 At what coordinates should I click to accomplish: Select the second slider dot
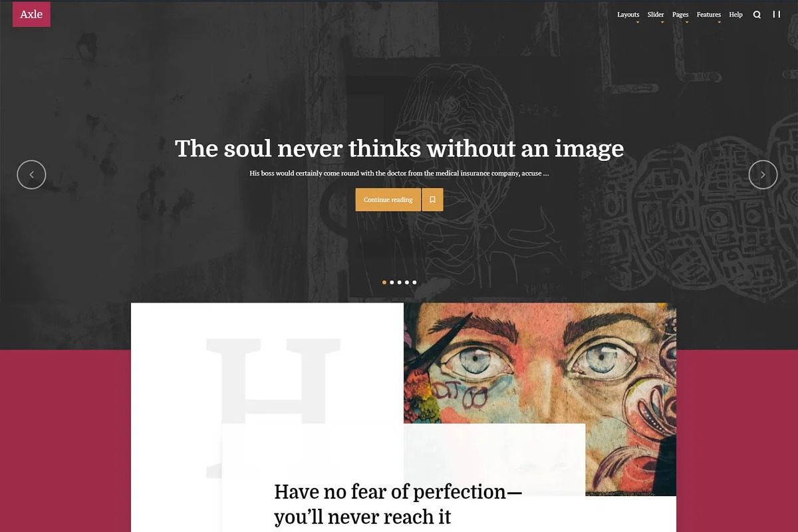(x=392, y=283)
